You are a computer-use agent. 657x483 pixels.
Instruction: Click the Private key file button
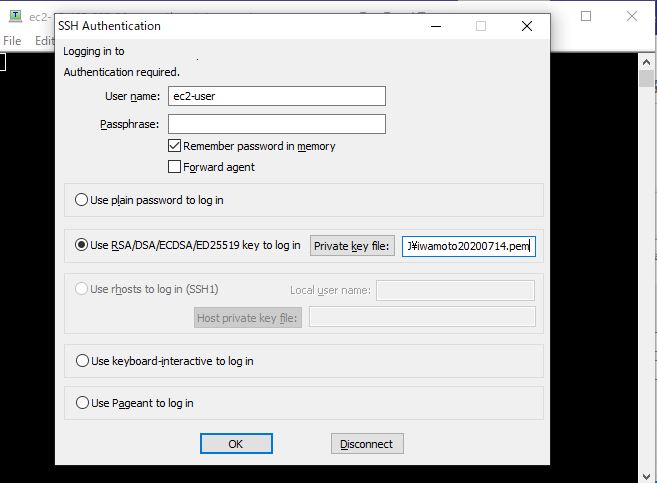pos(352,246)
